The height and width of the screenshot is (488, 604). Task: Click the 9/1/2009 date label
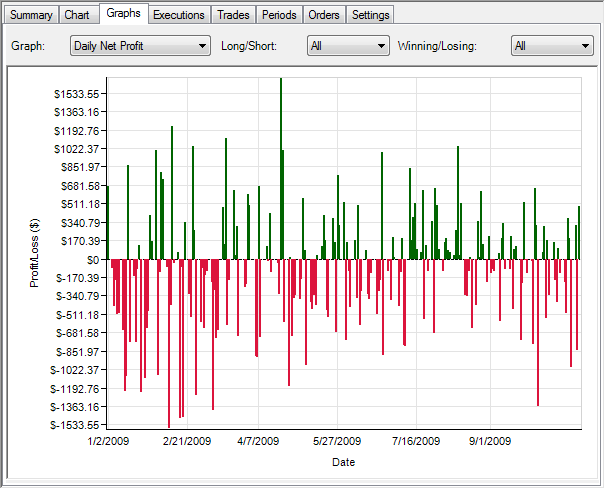pyautogui.click(x=490, y=441)
